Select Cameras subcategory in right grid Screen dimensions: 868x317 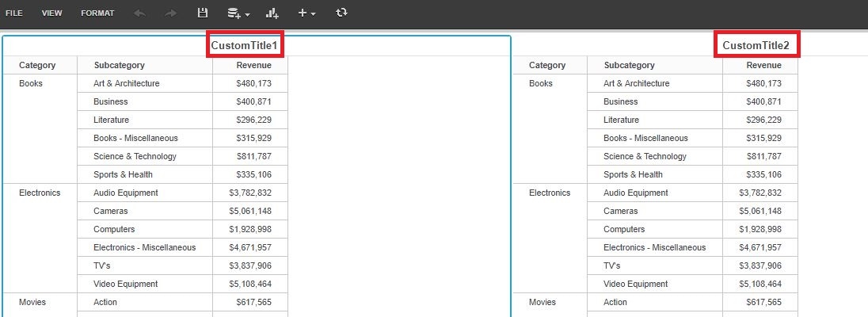[x=621, y=211]
